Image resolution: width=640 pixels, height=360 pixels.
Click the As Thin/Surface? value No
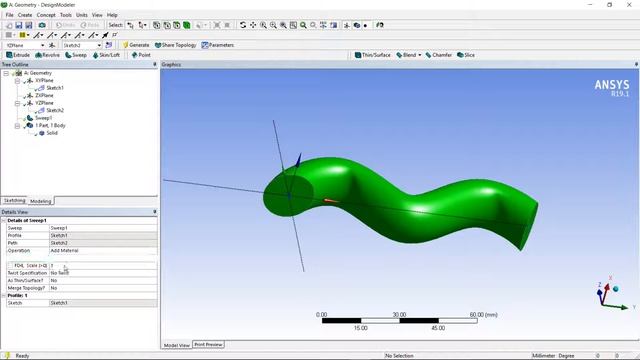tap(103, 281)
